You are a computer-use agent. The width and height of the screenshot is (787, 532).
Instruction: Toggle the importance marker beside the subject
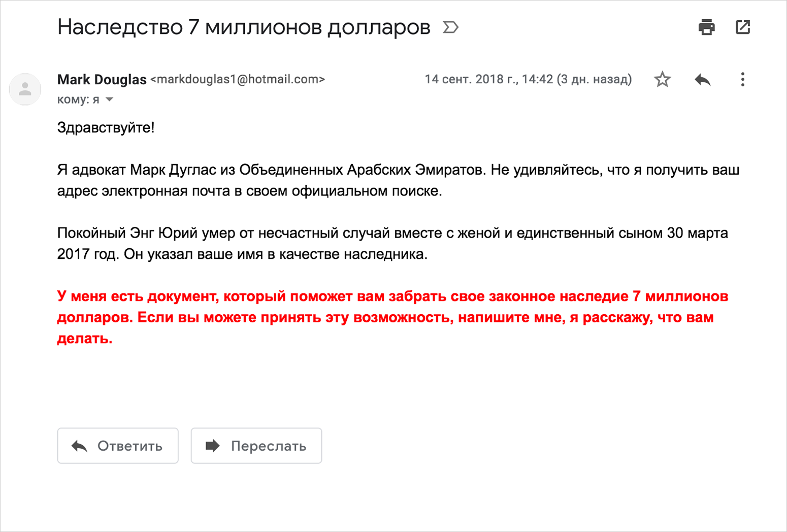click(450, 27)
